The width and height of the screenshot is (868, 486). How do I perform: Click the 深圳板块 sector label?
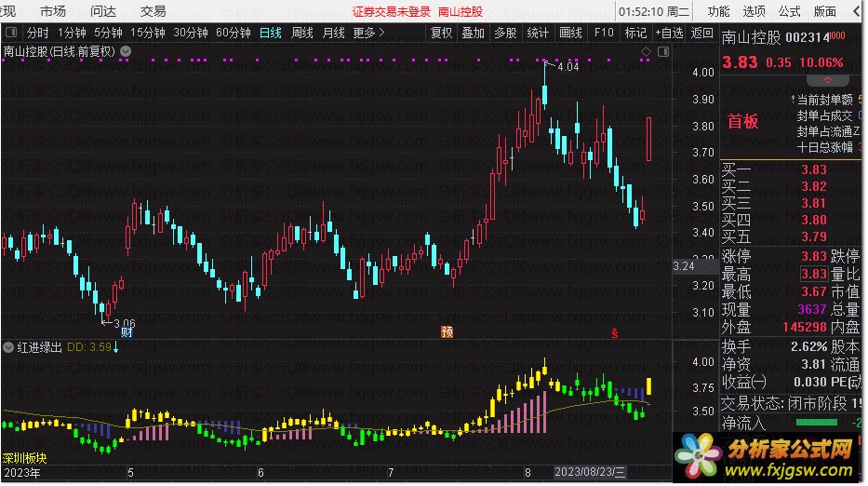(x=25, y=458)
